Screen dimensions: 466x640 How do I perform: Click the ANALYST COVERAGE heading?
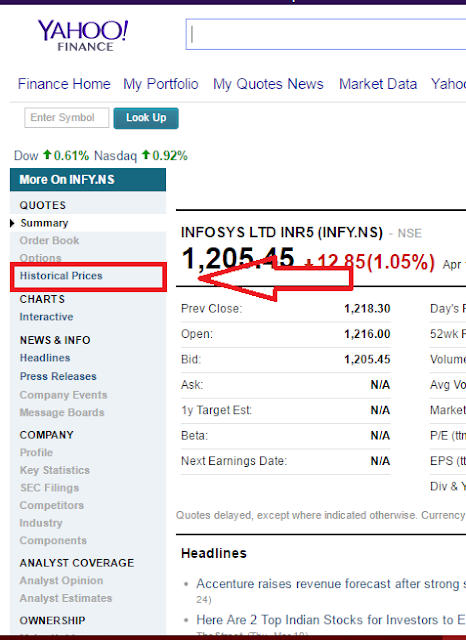click(77, 563)
